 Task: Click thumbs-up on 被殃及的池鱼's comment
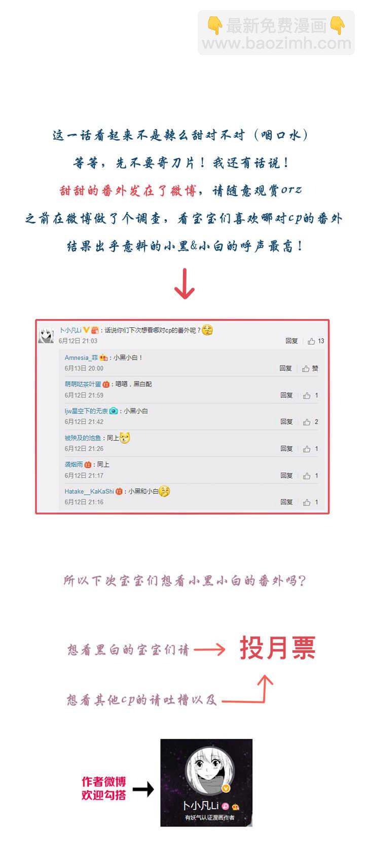tap(307, 449)
